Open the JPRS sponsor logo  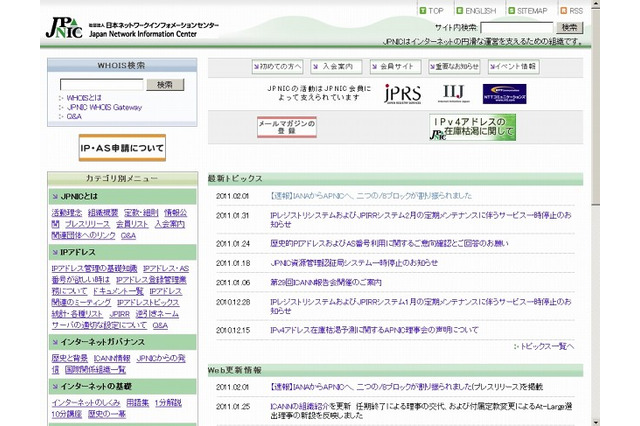(402, 94)
